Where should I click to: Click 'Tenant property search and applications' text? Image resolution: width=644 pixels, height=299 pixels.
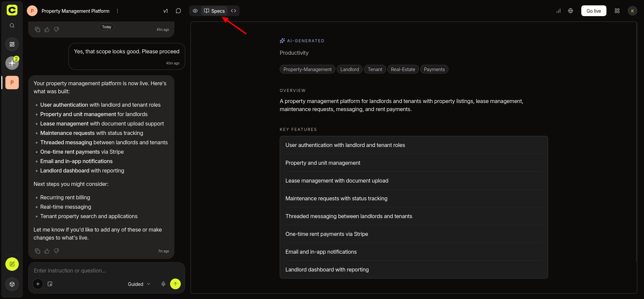(x=89, y=216)
